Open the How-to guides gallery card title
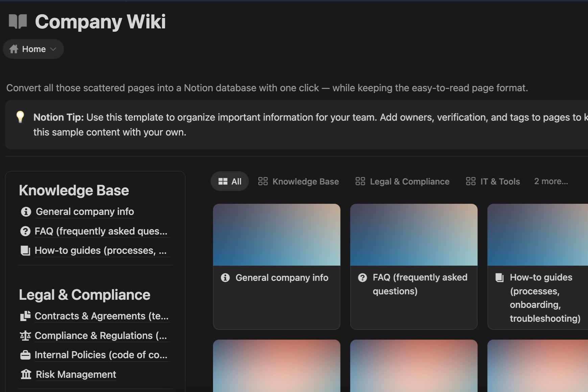 [x=545, y=298]
